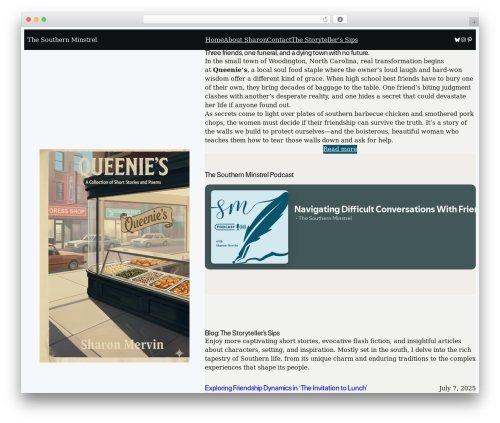500x423 pixels.
Task: Open Navigating Difficult Conversations podcast episode title
Action: (x=385, y=209)
